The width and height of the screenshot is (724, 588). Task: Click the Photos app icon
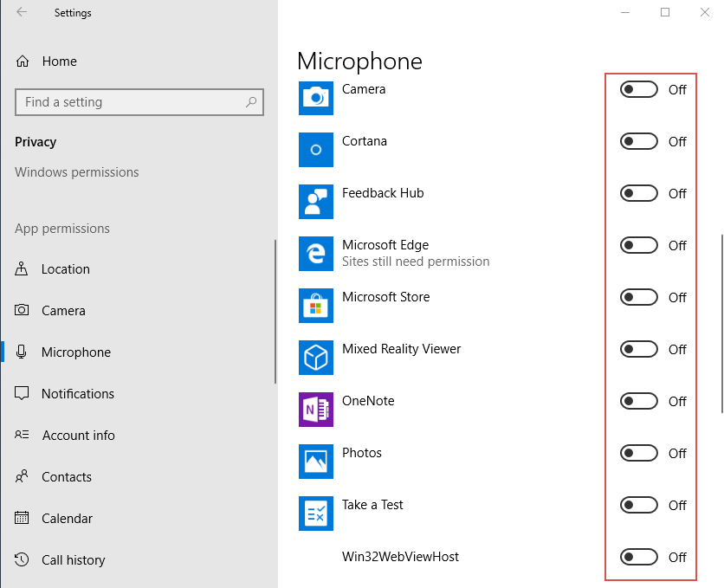click(316, 461)
